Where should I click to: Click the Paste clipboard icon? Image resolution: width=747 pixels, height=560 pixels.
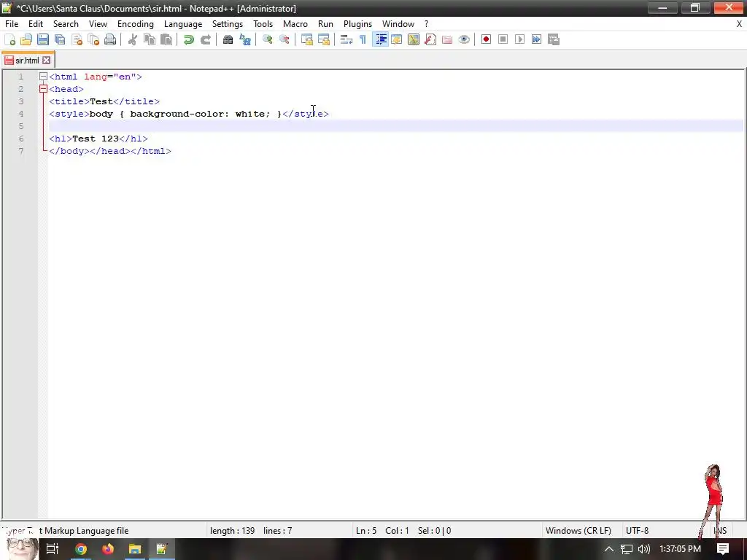pos(166,39)
